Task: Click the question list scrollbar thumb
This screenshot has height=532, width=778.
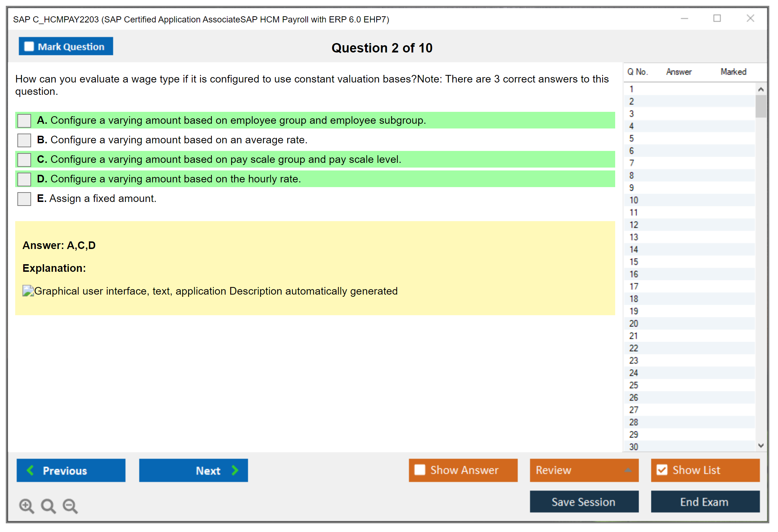Action: [761, 106]
